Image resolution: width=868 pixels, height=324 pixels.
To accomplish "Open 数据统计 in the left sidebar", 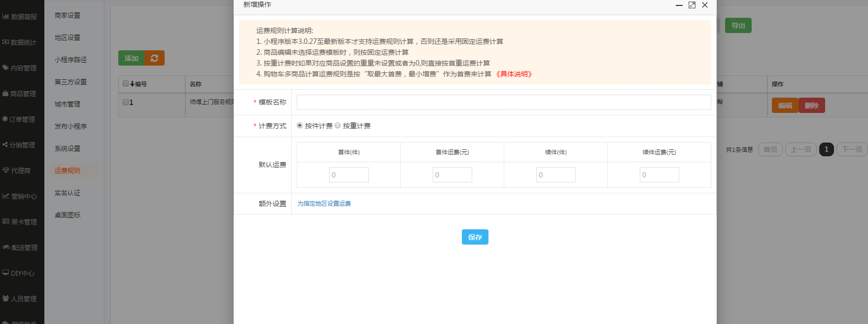I will [x=20, y=42].
